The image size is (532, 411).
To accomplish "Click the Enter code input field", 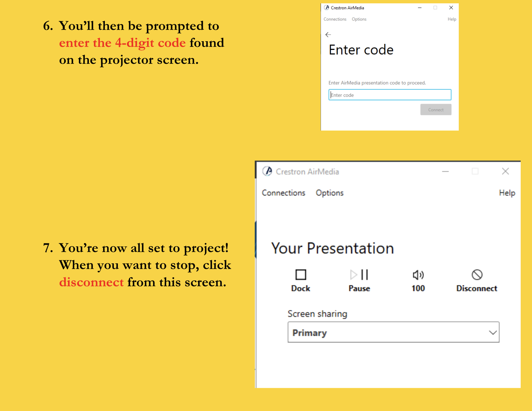I will click(x=390, y=95).
